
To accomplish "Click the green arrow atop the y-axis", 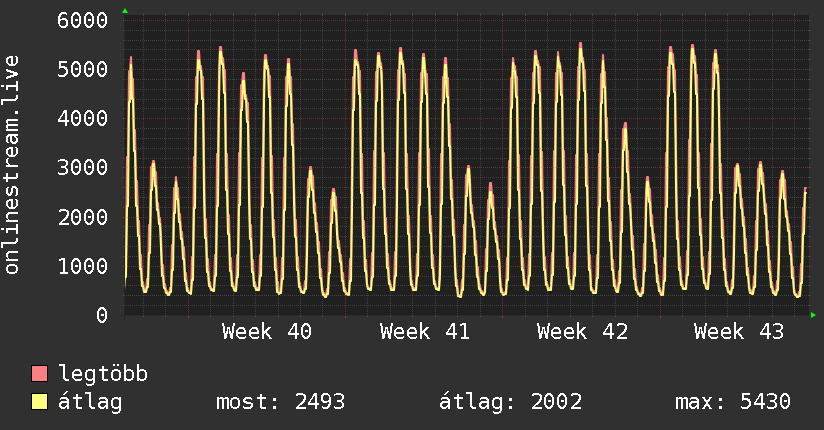I will [x=124, y=10].
